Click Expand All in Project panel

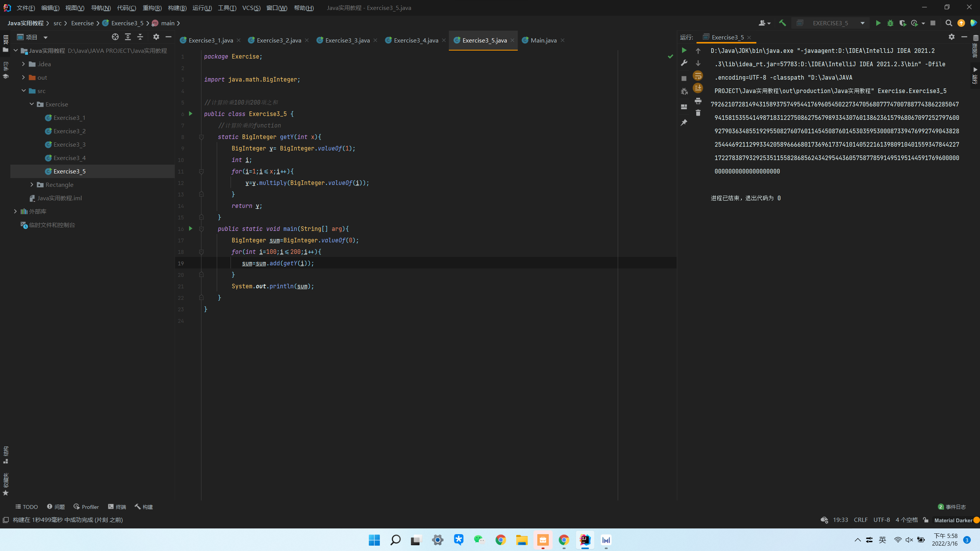128,37
